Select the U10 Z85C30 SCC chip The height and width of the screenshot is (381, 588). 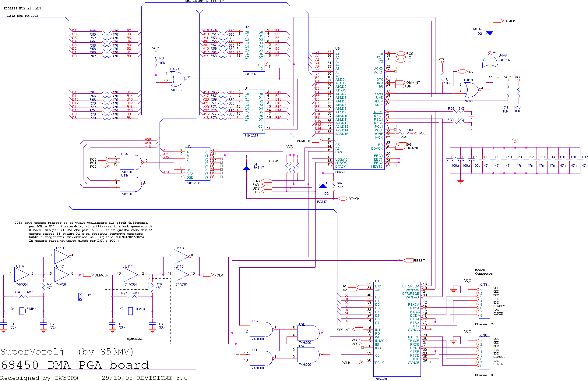coord(397,329)
